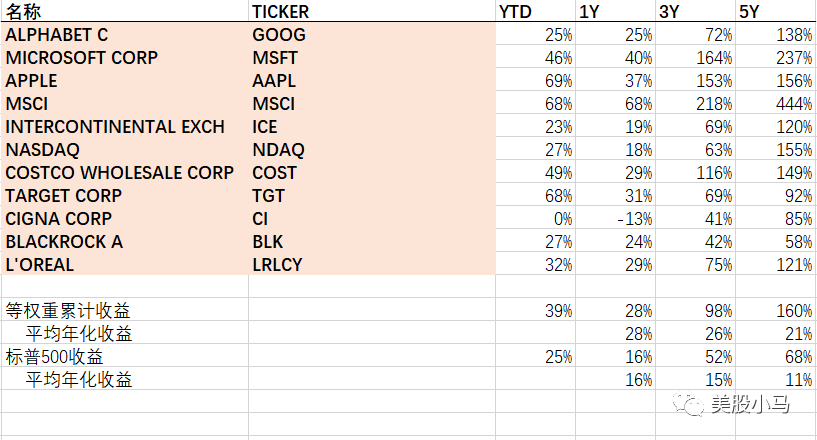
Task: Click the 160% equal-weight 5Y cell
Action: (x=776, y=310)
